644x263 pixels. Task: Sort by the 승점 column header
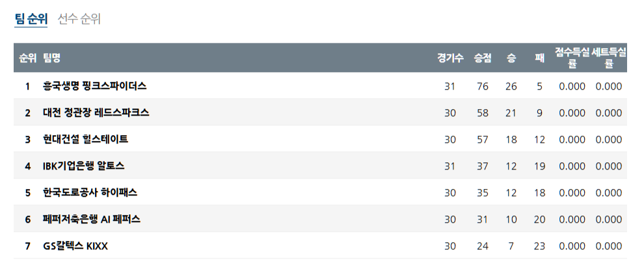click(x=482, y=58)
